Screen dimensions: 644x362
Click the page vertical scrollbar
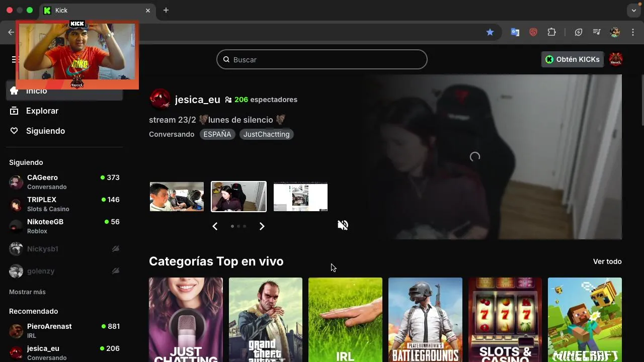point(641,100)
